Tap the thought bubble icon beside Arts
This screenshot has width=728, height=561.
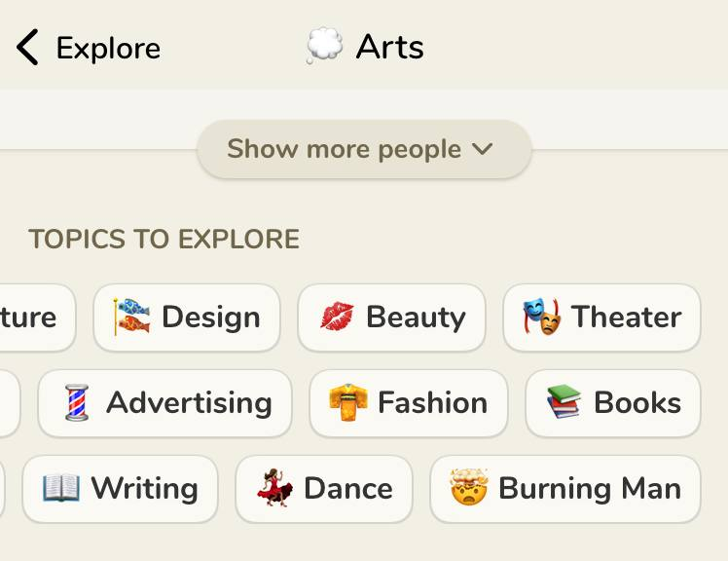pyautogui.click(x=324, y=46)
